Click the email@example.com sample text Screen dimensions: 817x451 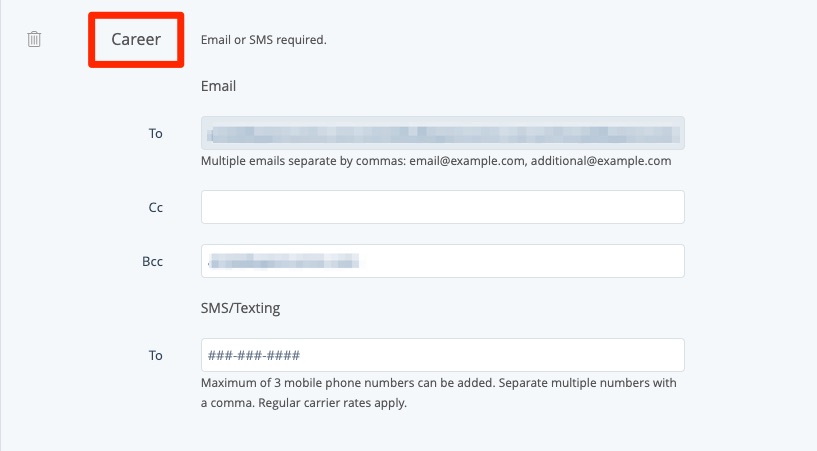pyautogui.click(x=468, y=160)
